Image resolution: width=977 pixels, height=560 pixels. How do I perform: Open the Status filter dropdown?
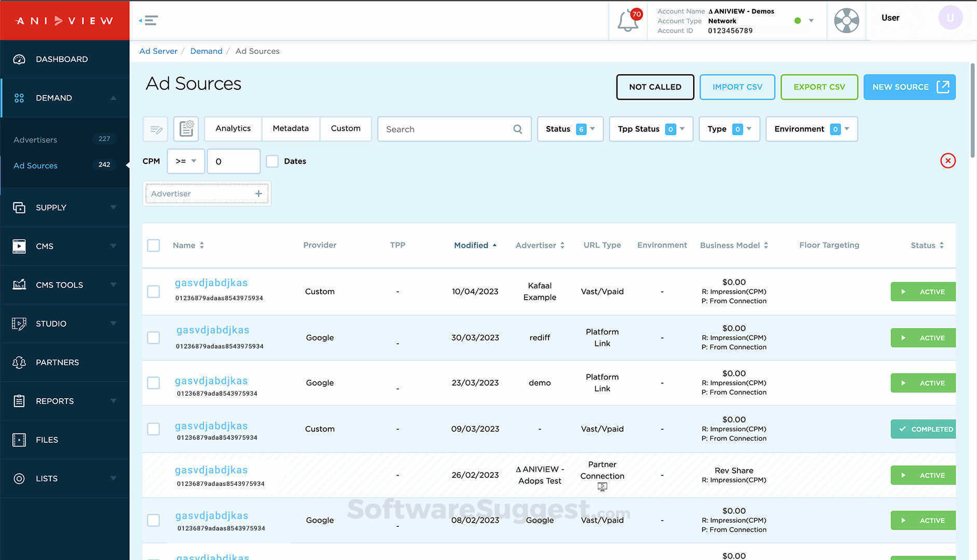click(570, 129)
